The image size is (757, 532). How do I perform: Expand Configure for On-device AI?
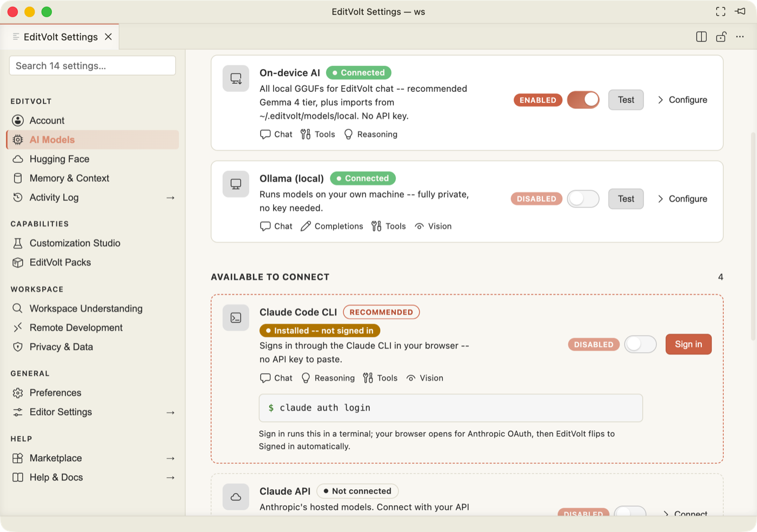click(x=682, y=100)
